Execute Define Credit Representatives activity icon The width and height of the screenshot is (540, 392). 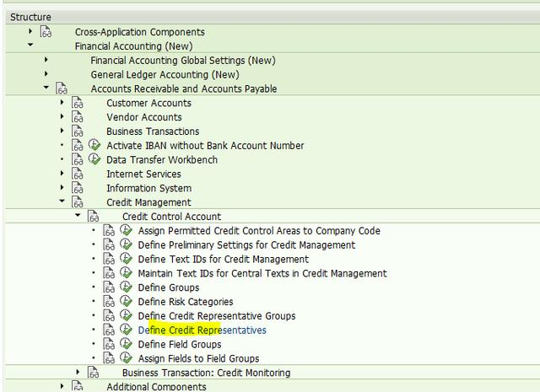(126, 330)
